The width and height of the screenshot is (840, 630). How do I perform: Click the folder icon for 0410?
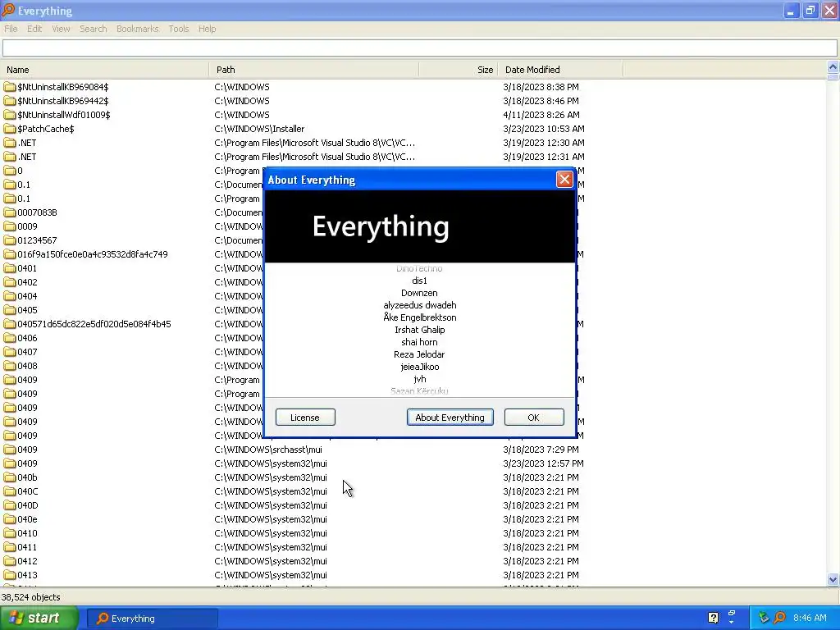tap(10, 532)
